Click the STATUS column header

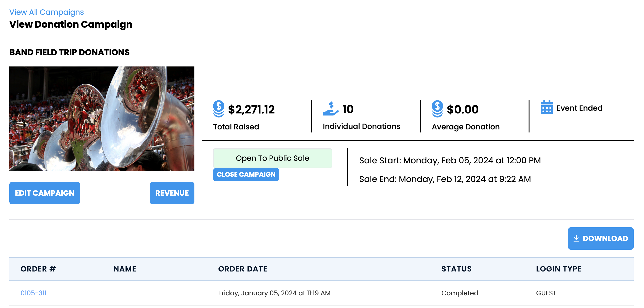457,269
